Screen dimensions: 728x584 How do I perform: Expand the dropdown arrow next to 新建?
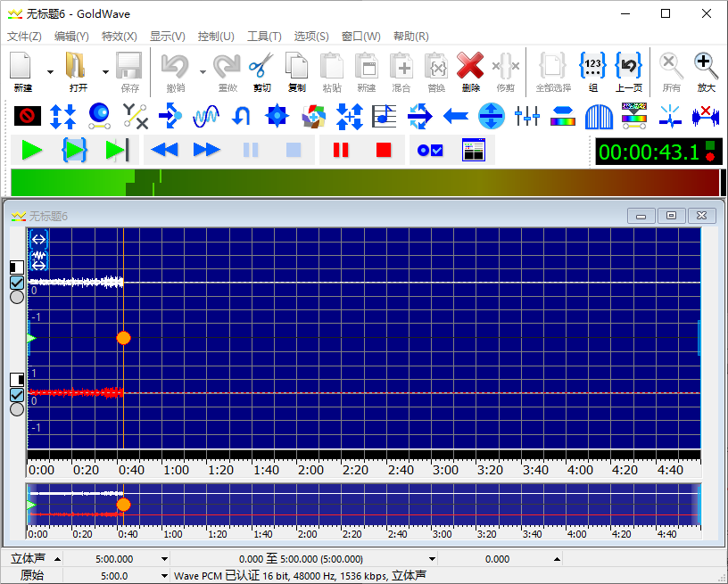click(x=50, y=72)
